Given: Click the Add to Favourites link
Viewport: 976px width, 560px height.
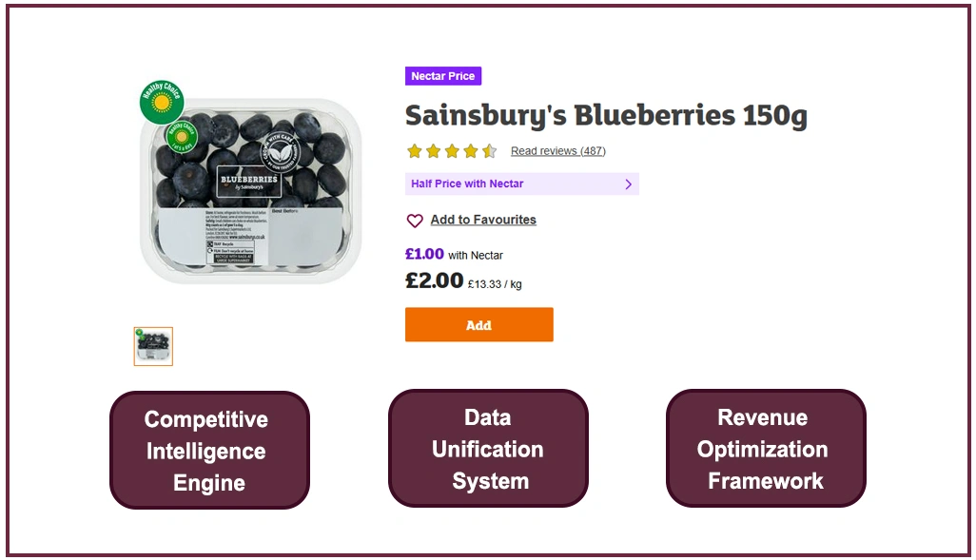Looking at the screenshot, I should coord(483,220).
